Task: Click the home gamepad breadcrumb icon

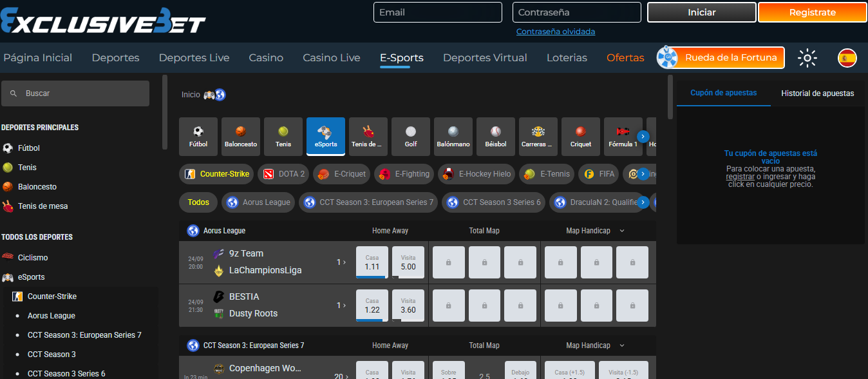Action: click(209, 95)
